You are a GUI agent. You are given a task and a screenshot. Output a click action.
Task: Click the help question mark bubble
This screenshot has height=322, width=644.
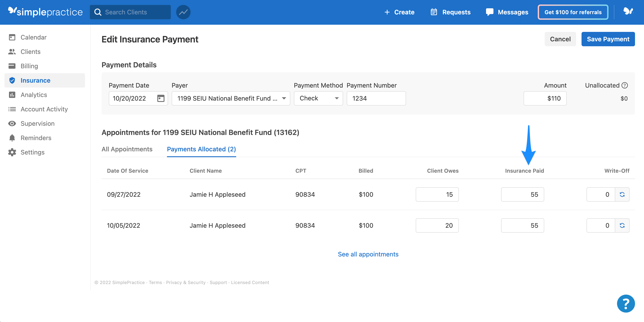coord(626,303)
